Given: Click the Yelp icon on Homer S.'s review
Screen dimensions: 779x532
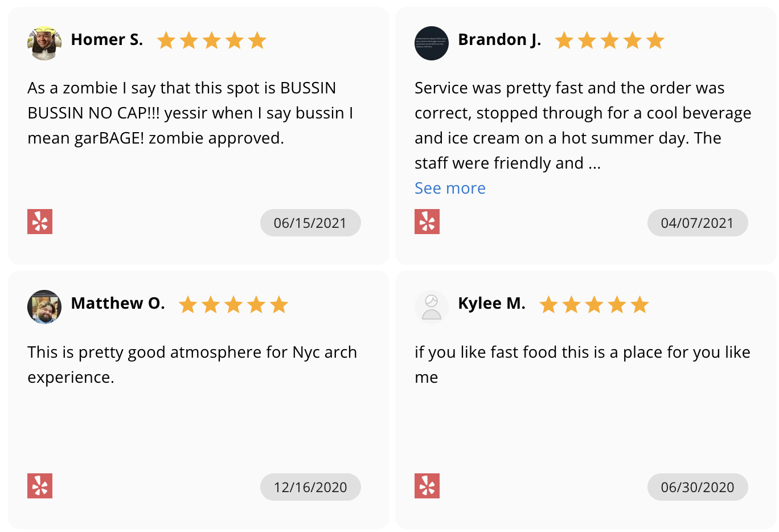Looking at the screenshot, I should coord(40,222).
